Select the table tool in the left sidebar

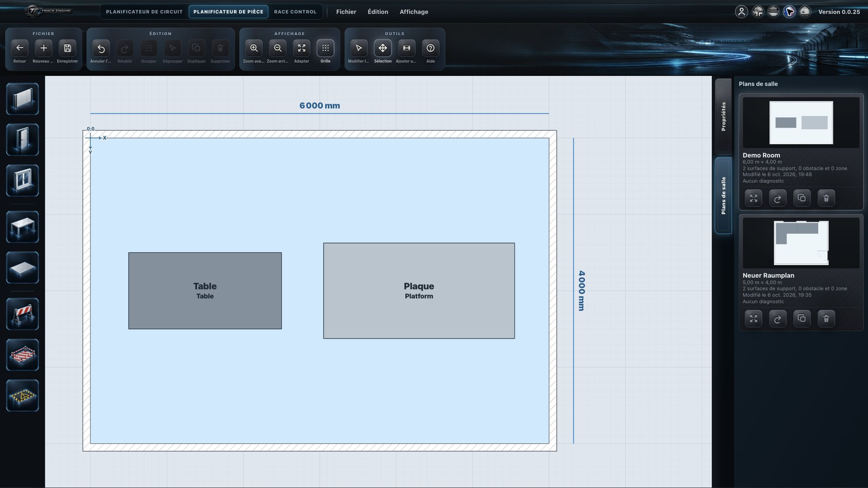click(x=22, y=227)
